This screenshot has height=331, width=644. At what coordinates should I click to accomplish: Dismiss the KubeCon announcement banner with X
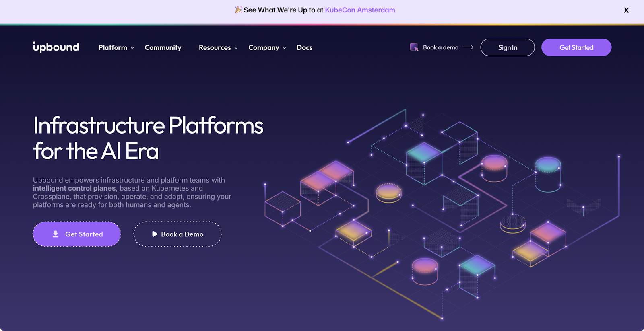(626, 10)
